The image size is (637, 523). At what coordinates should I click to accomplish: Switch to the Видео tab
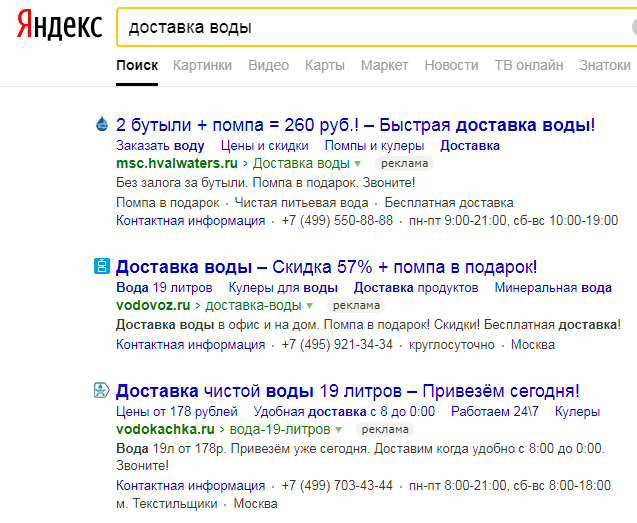[x=269, y=65]
